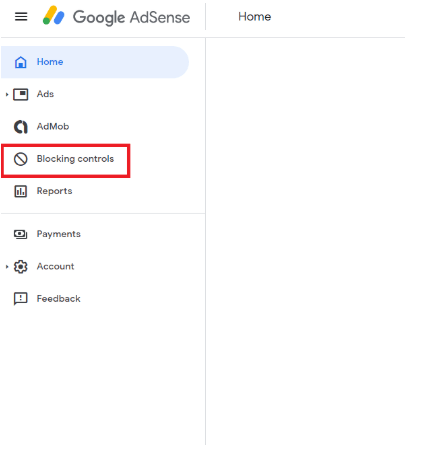Click the Google AdSense title text

(x=131, y=17)
